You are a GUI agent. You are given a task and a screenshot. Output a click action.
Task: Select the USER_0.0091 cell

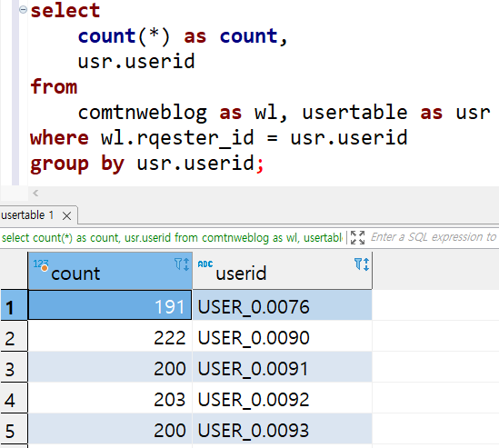coord(282,367)
